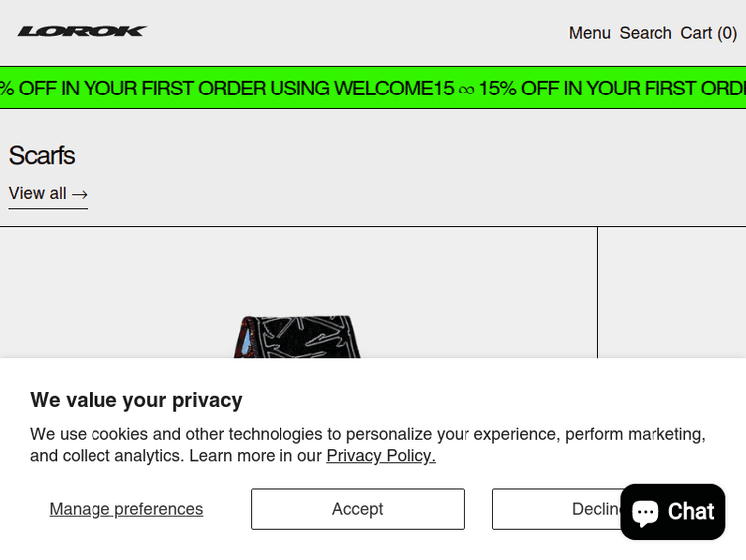Open the Shopify Chat widget
Viewport: 746px width, 560px height.
click(673, 511)
